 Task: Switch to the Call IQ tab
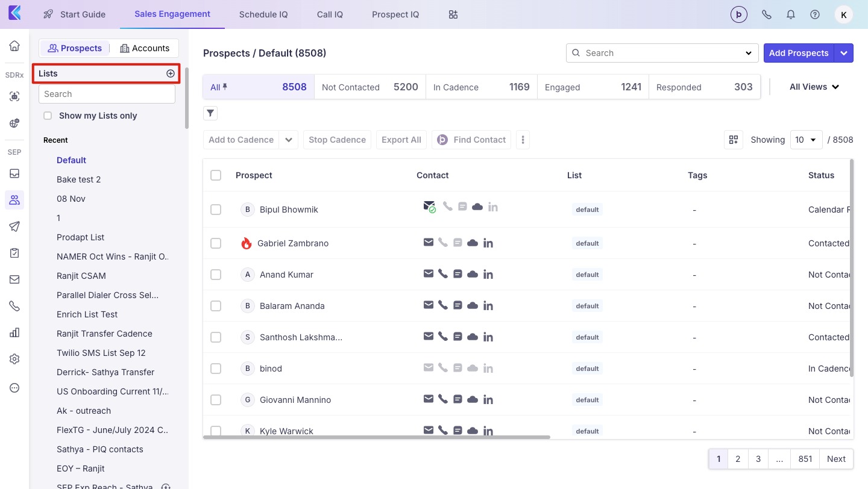click(x=330, y=14)
